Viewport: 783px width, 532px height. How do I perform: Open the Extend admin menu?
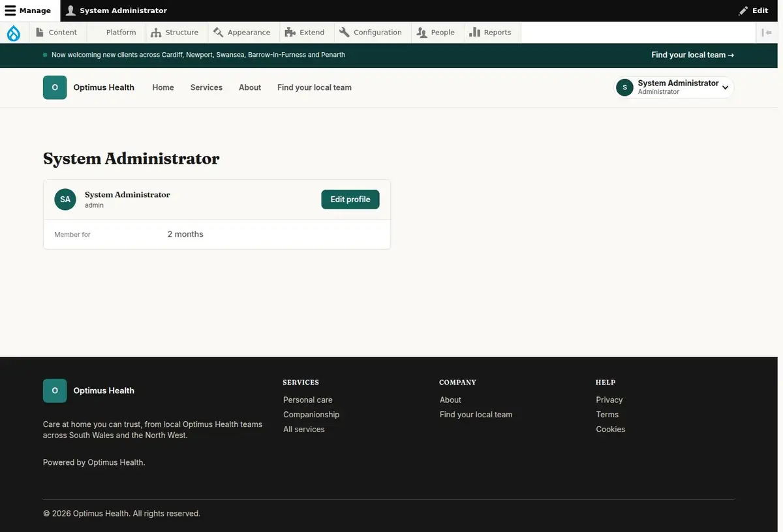pyautogui.click(x=305, y=33)
